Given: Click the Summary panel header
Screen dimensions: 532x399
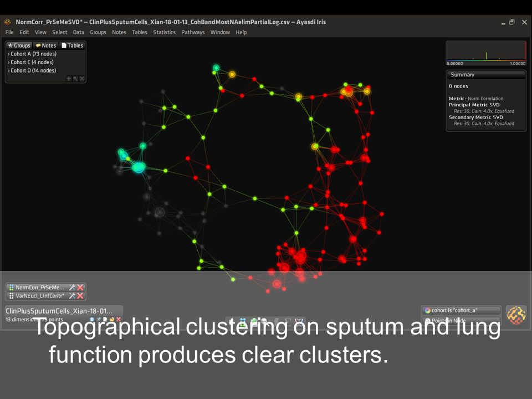Looking at the screenshot, I should [x=486, y=75].
